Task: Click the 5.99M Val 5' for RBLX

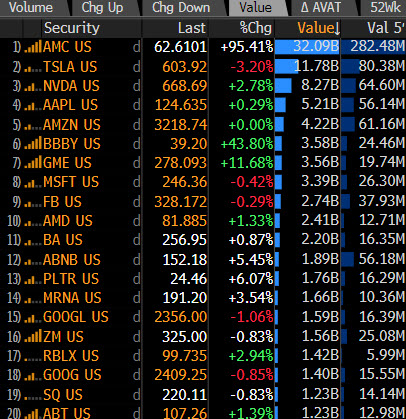Action: [386, 355]
